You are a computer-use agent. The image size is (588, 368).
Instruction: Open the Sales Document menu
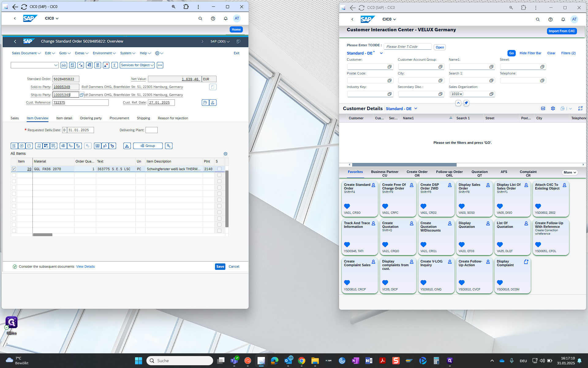[x=26, y=53]
